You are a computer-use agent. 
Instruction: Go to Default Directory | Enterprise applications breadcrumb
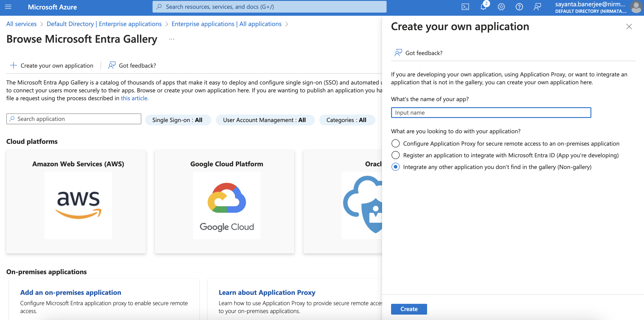104,24
